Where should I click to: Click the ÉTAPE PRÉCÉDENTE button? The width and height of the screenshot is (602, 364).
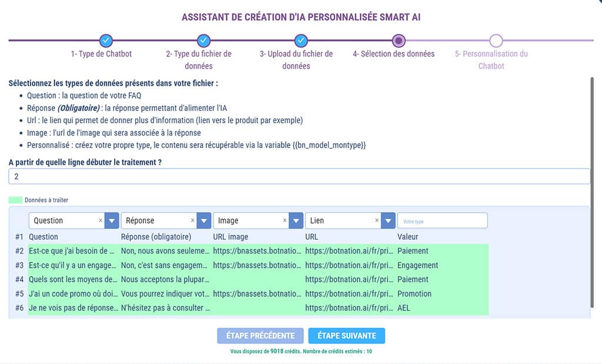click(260, 336)
